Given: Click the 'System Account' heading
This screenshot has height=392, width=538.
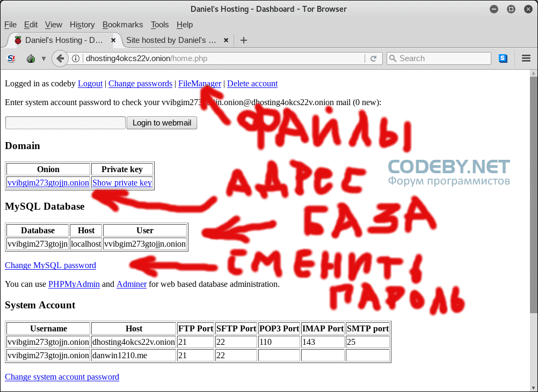Looking at the screenshot, I should [x=40, y=305].
